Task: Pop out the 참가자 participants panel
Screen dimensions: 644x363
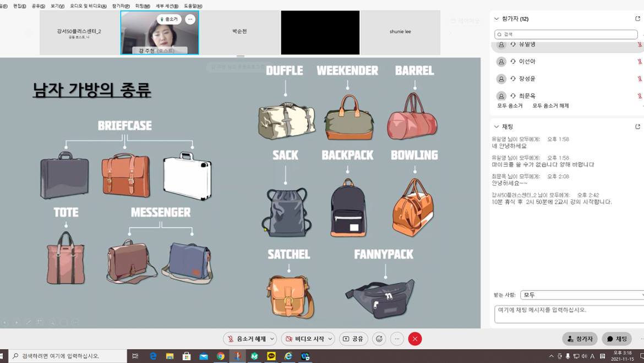Action: (637, 19)
